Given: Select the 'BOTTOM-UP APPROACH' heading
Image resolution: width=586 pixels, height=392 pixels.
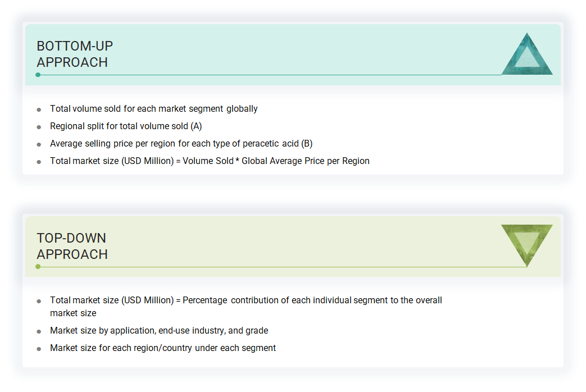Looking at the screenshot, I should click(75, 54).
